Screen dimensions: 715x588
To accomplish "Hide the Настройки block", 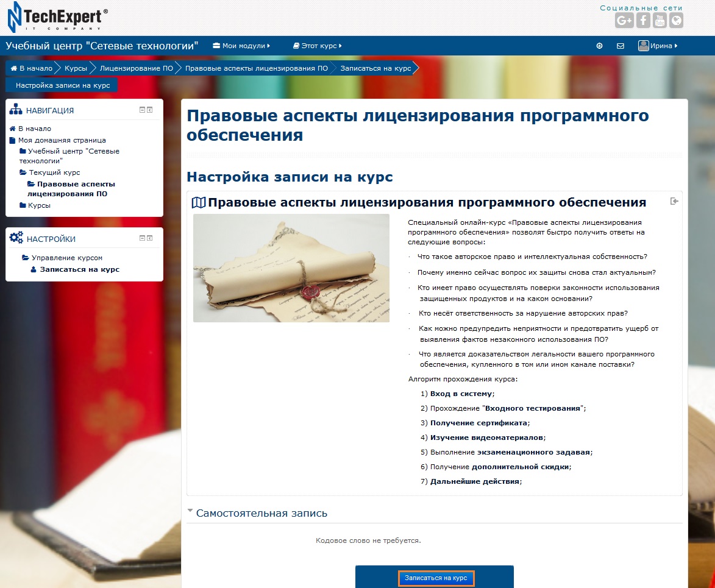I will tap(142, 238).
